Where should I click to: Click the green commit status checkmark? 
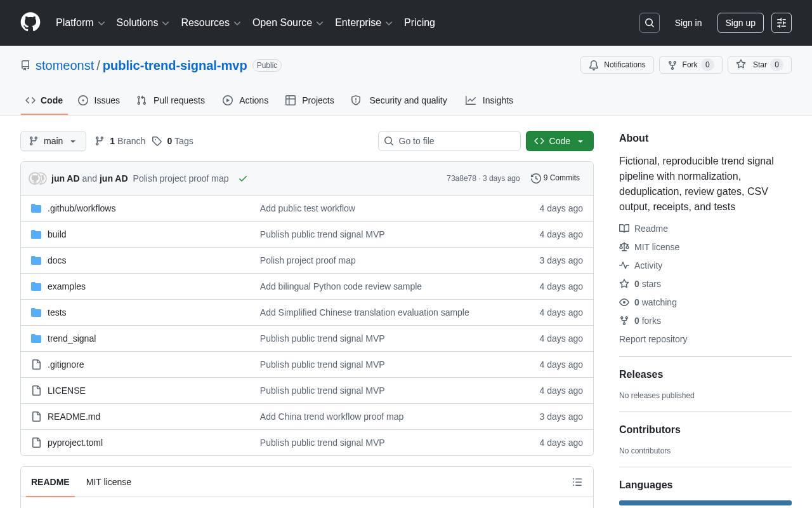[243, 178]
